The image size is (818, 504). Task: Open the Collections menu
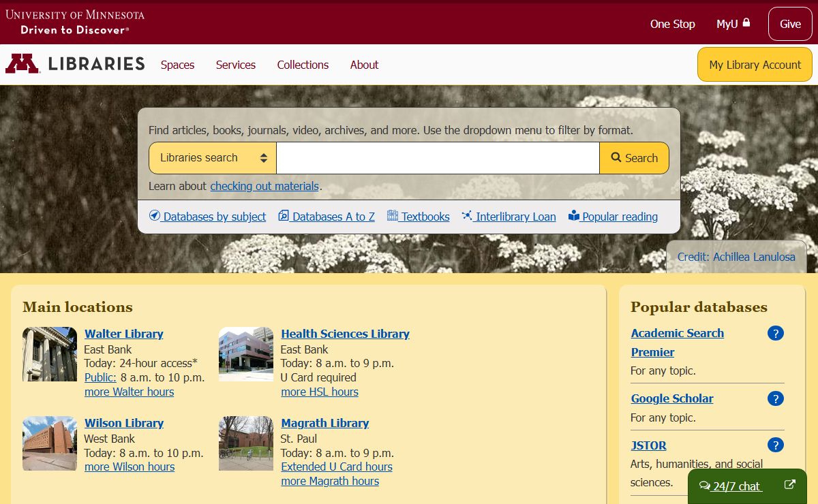303,65
